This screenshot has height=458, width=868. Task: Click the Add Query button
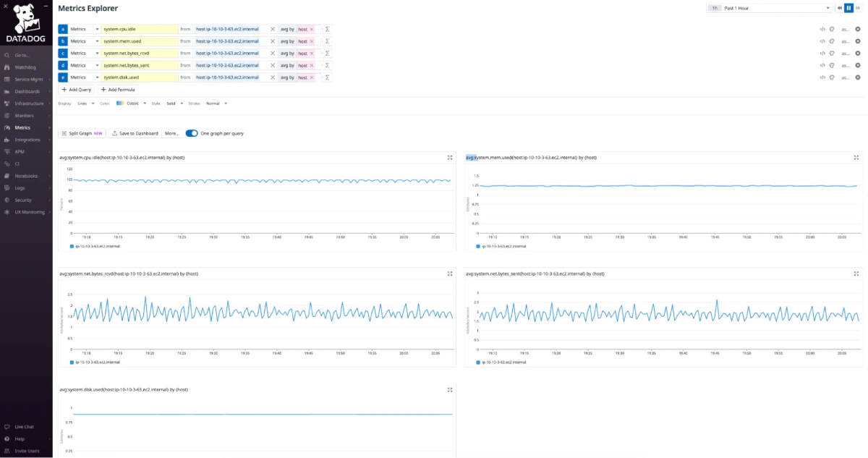point(76,90)
